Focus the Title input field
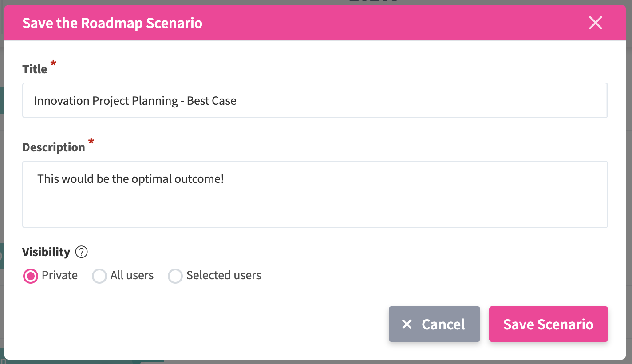632x364 pixels. [x=399, y=101]
